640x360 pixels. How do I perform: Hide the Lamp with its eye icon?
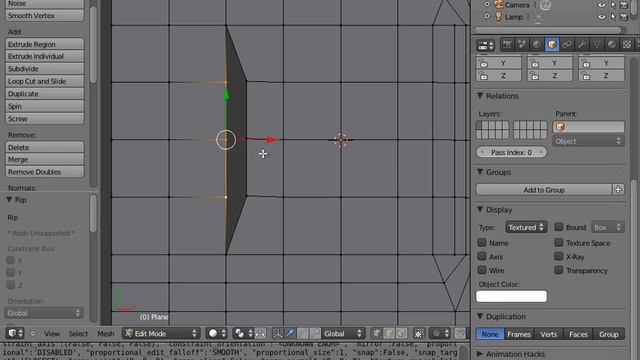(602, 17)
